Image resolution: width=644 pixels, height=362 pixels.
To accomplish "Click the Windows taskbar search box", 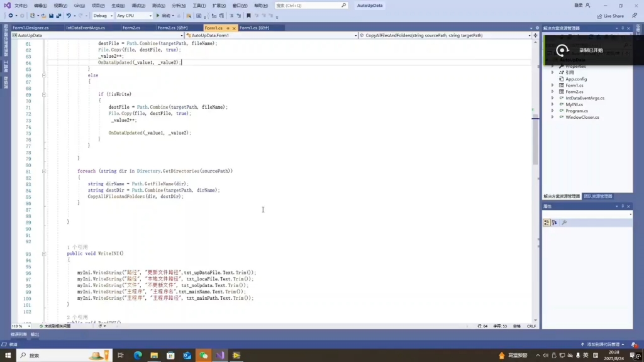I will (x=64, y=356).
